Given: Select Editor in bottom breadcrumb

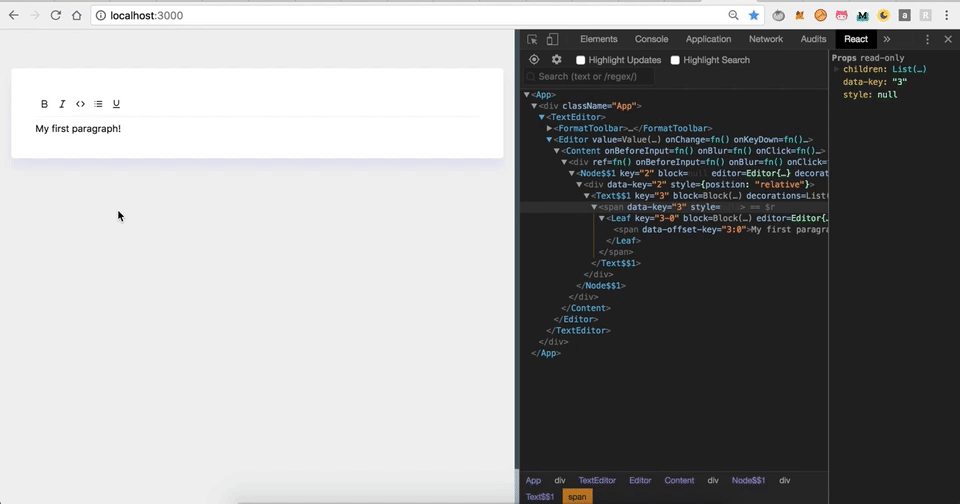Looking at the screenshot, I should [x=640, y=481].
